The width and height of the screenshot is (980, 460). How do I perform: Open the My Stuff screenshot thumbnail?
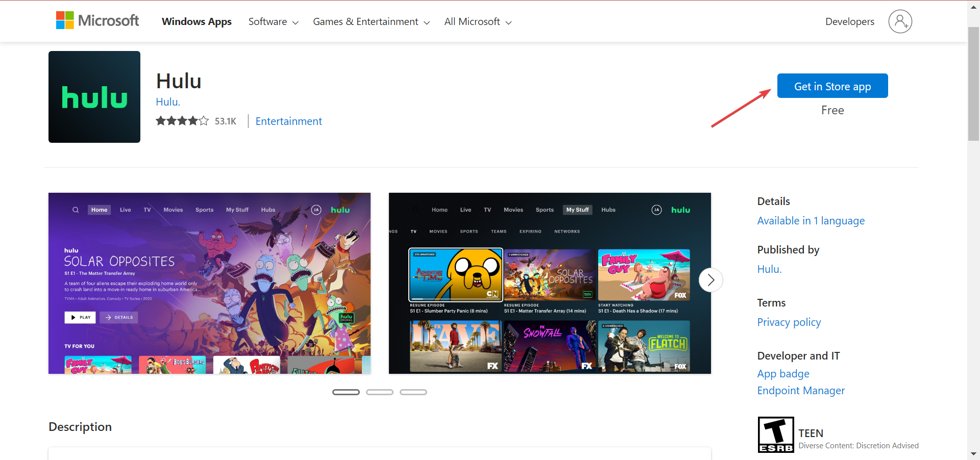pos(550,283)
